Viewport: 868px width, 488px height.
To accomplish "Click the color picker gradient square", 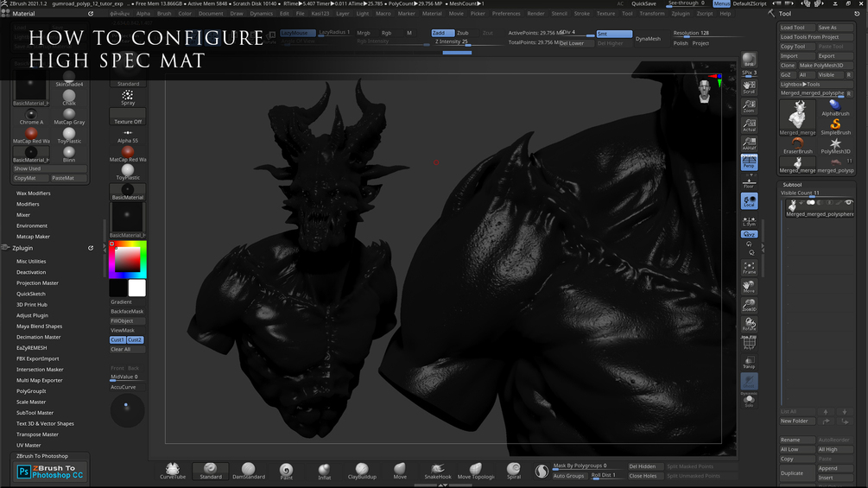I will [128, 259].
